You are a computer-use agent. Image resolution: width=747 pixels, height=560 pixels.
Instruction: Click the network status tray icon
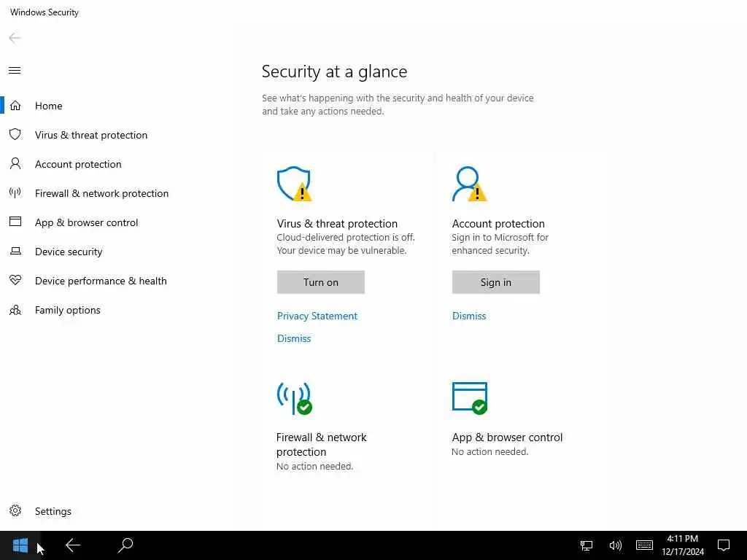point(587,545)
